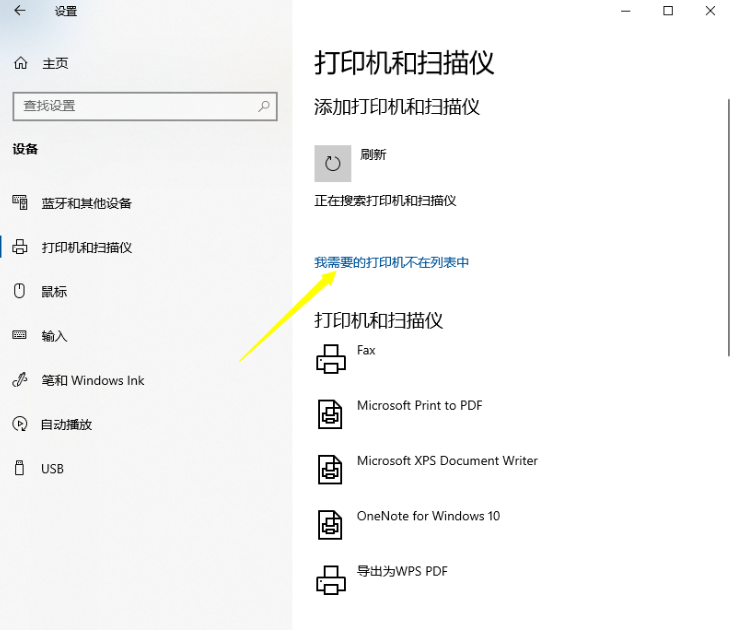The image size is (730, 630).
Task: Open 笔和 Windows Ink settings
Action: [x=92, y=380]
